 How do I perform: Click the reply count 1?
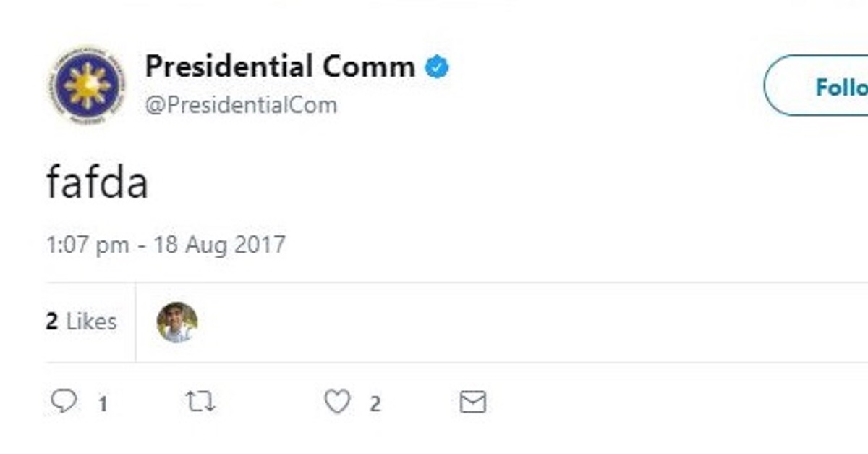(103, 404)
